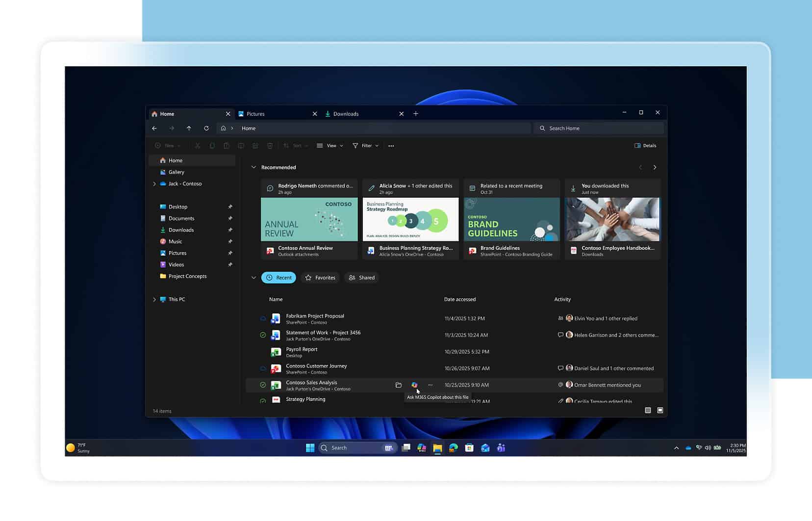Open Microsoft Teams from taskbar
This screenshot has height=521, width=812.
[501, 448]
